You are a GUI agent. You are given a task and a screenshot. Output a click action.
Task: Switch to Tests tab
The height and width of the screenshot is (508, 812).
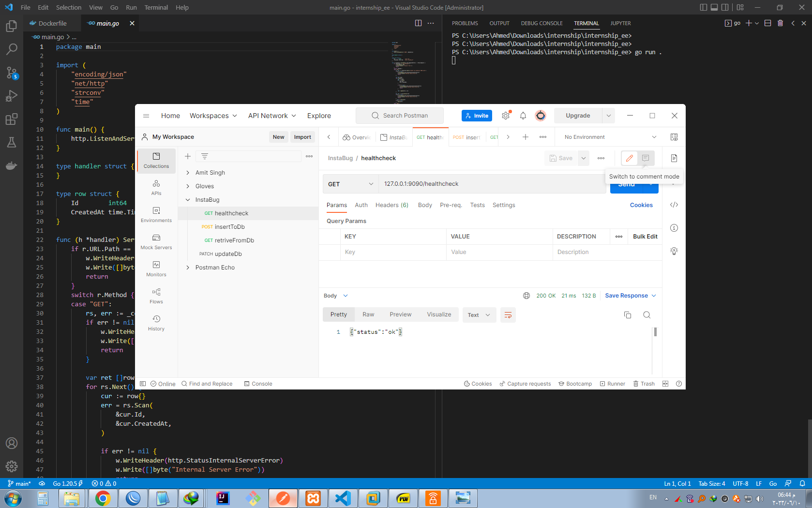pos(477,205)
